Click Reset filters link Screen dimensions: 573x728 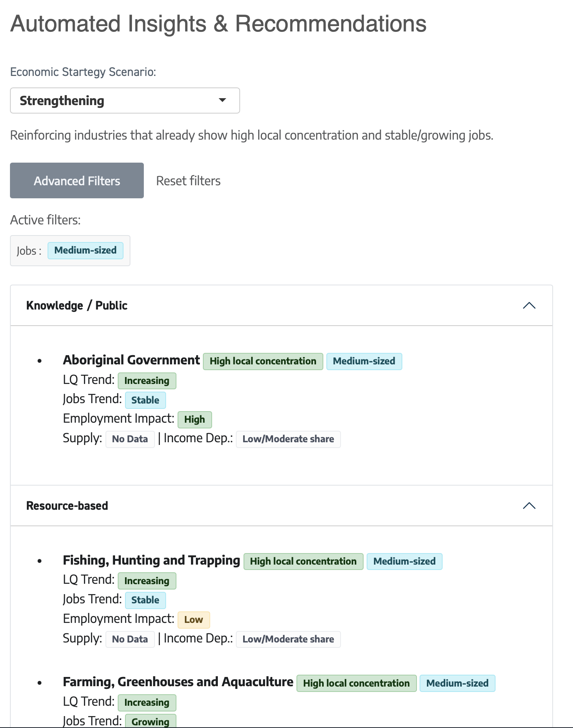[188, 181]
